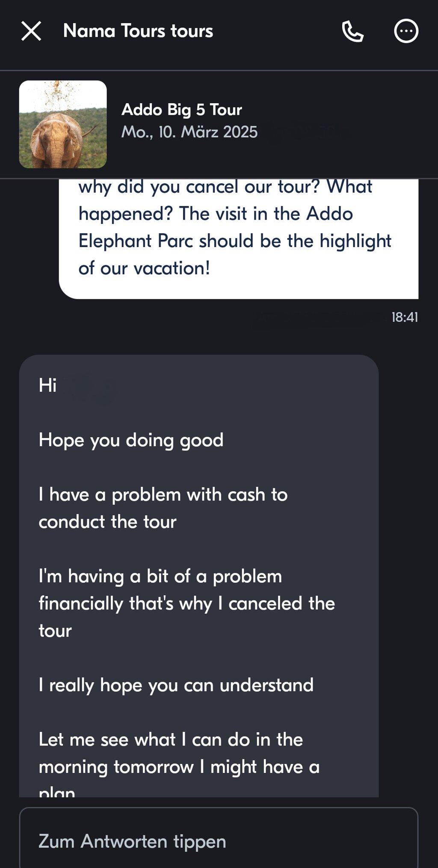Tap the Nama Tours tours header title
438x868 pixels.
[x=138, y=31]
